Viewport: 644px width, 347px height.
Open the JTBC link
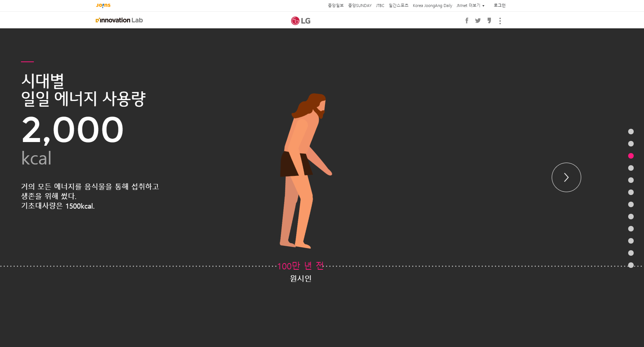pos(380,6)
